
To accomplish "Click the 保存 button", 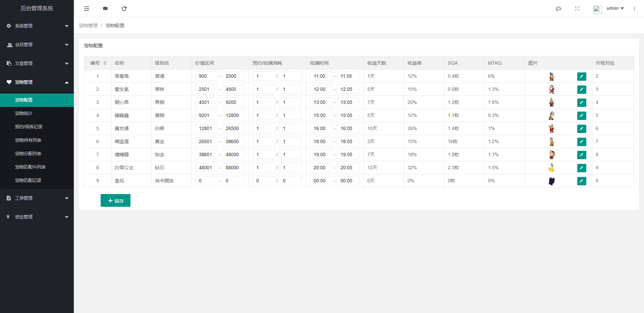I will [115, 200].
